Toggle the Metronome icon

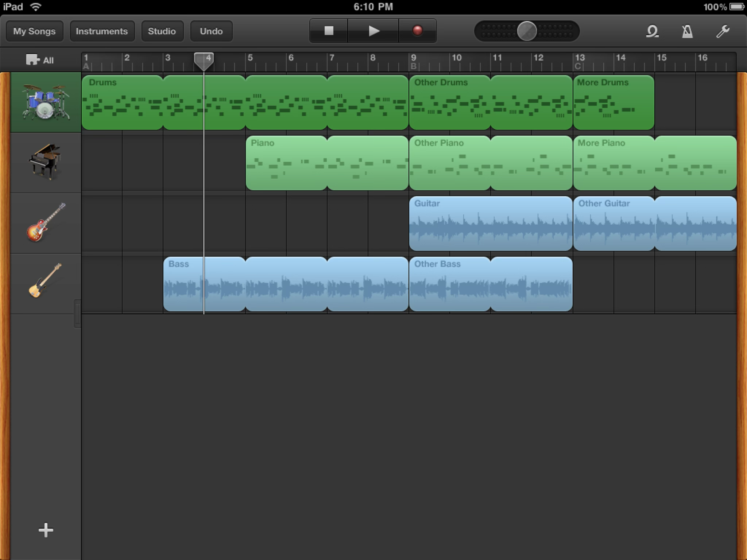pyautogui.click(x=687, y=31)
